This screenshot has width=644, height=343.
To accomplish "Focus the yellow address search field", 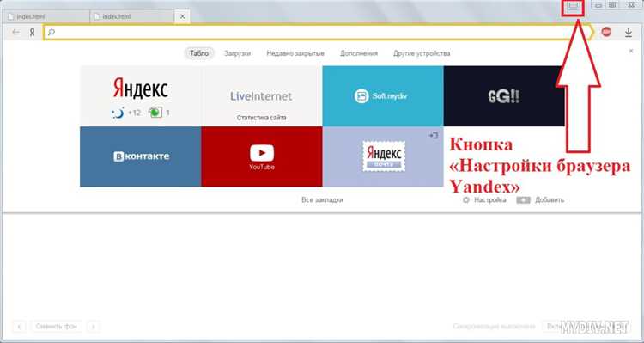I will [319, 32].
